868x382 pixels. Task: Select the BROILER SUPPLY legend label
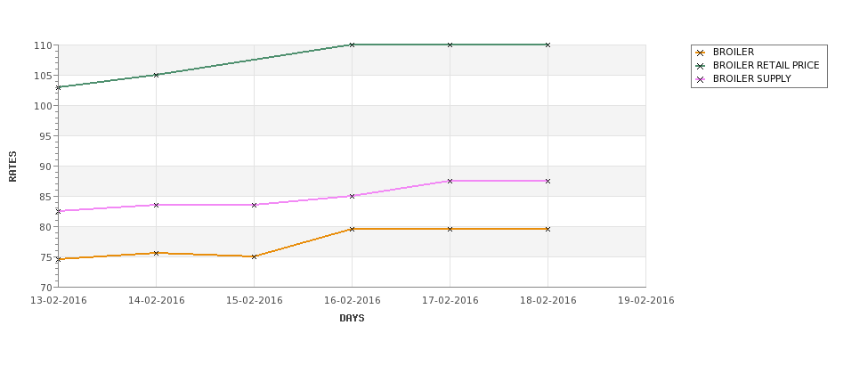point(751,78)
